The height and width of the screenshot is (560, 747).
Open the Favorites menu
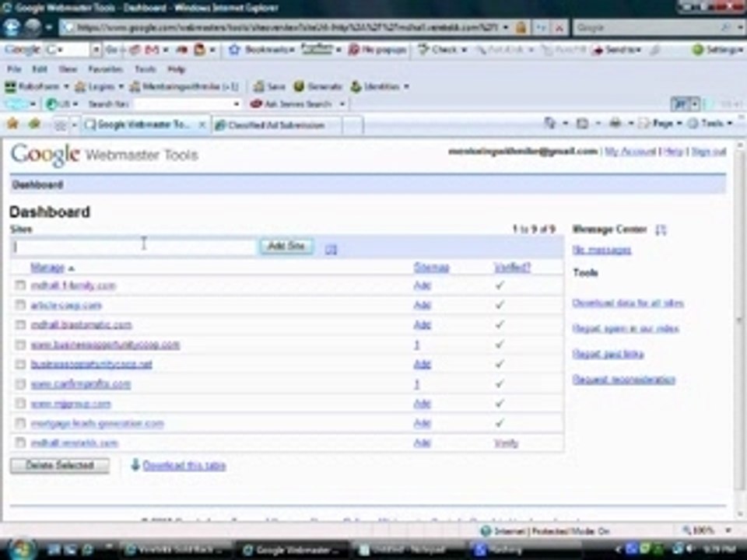pyautogui.click(x=105, y=69)
